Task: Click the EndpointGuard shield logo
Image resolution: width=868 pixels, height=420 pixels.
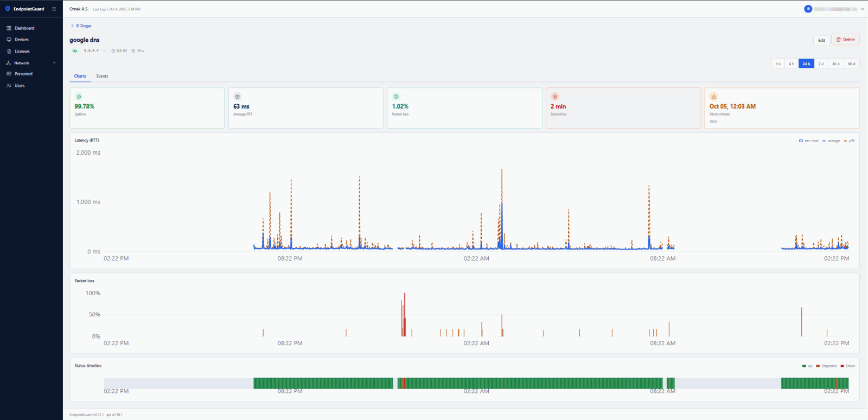Action: [8, 9]
